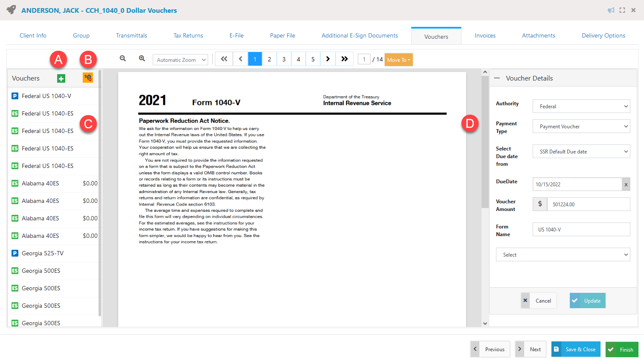Click the rocket logo in the header

pos(11,9)
